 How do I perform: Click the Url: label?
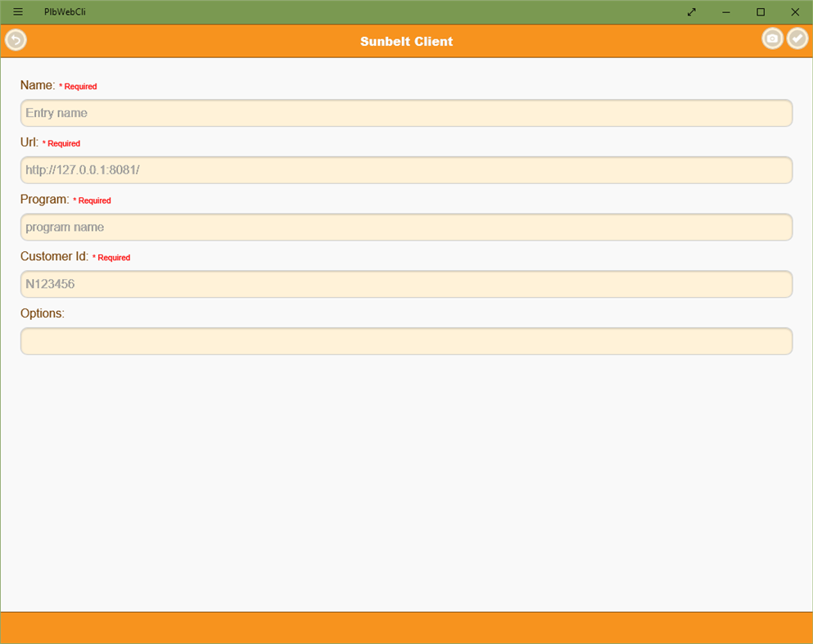pos(29,142)
